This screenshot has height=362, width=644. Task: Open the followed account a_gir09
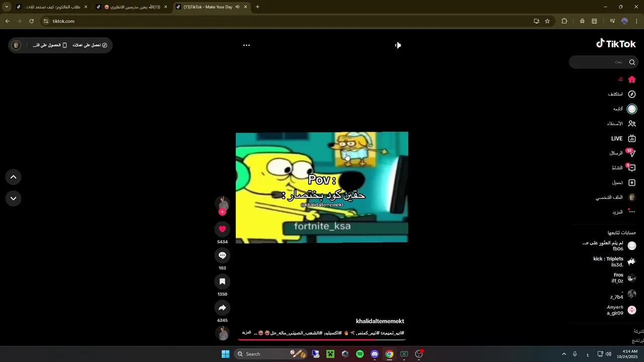(621, 310)
